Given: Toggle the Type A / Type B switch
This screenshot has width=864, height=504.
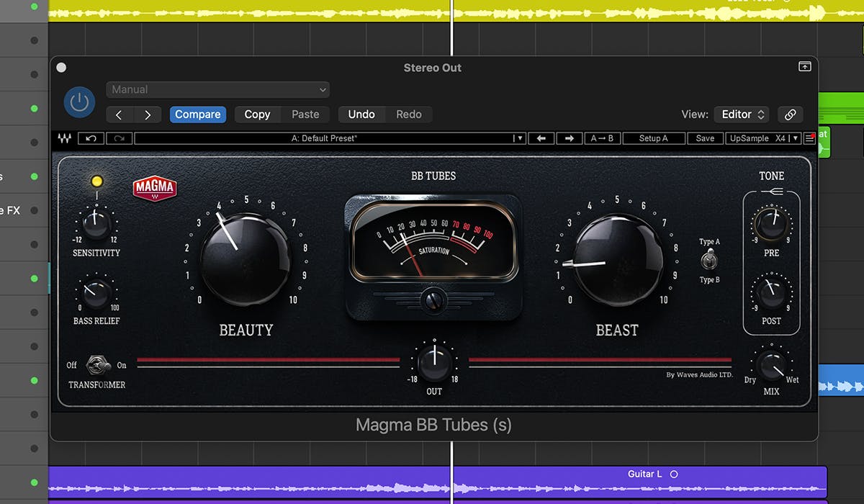Looking at the screenshot, I should (x=709, y=260).
